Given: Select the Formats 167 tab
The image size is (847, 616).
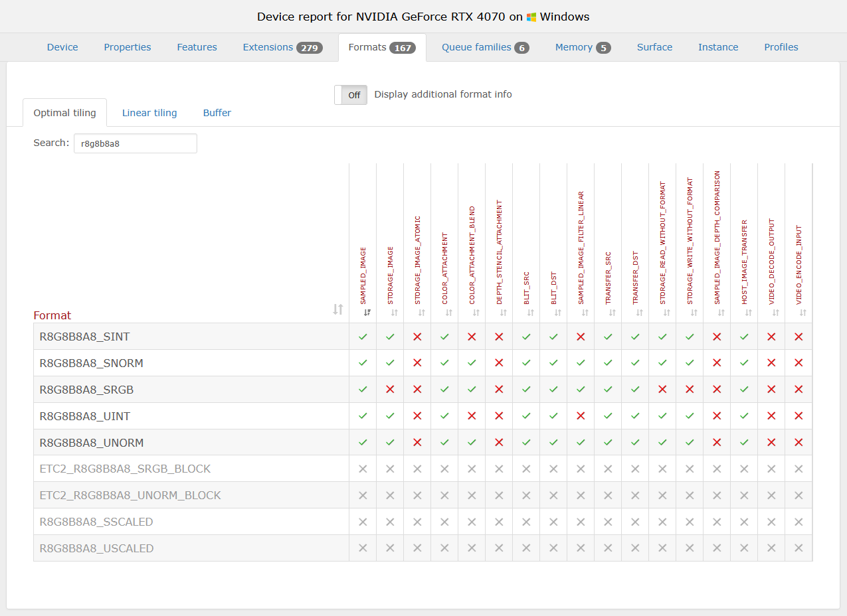Looking at the screenshot, I should [382, 47].
